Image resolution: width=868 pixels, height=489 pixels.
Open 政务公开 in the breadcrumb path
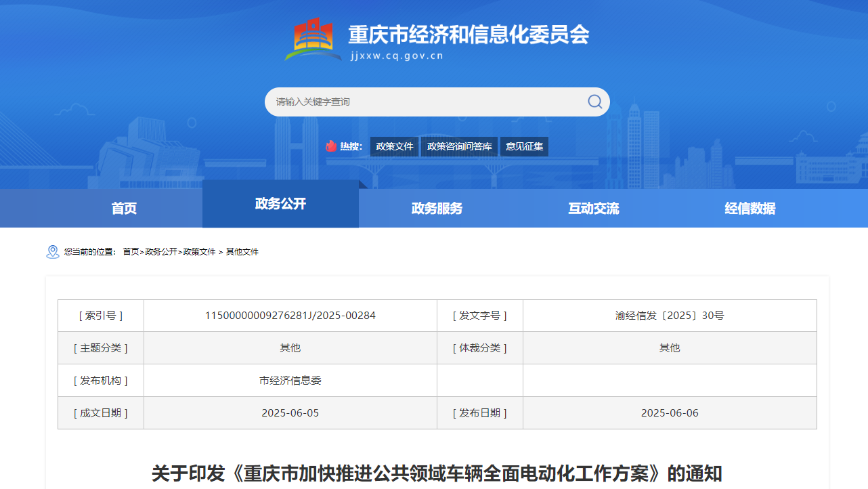point(161,252)
